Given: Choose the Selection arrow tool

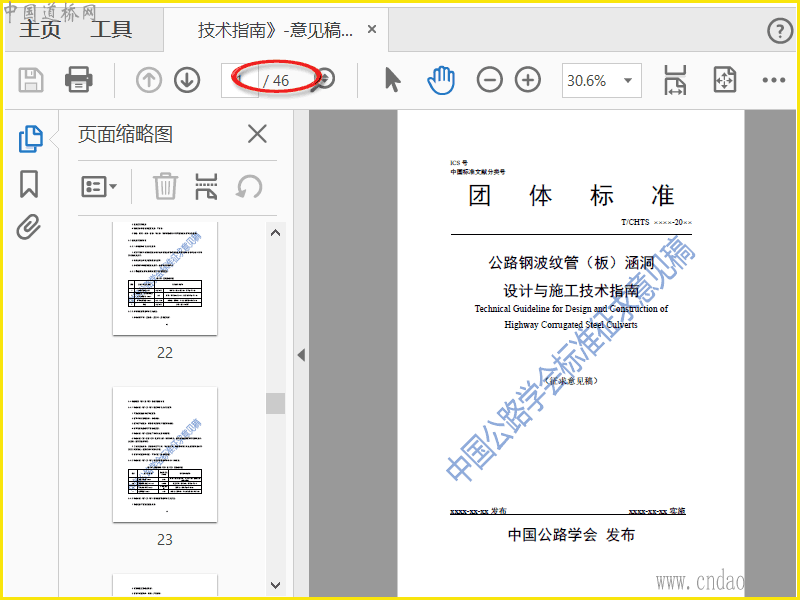Looking at the screenshot, I should pos(392,80).
